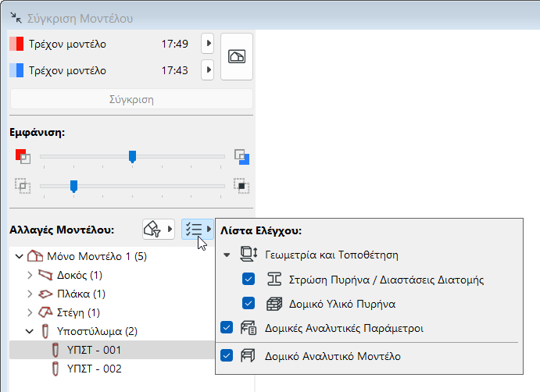Click the red model-only display icon
540x392 pixels.
tap(23, 156)
